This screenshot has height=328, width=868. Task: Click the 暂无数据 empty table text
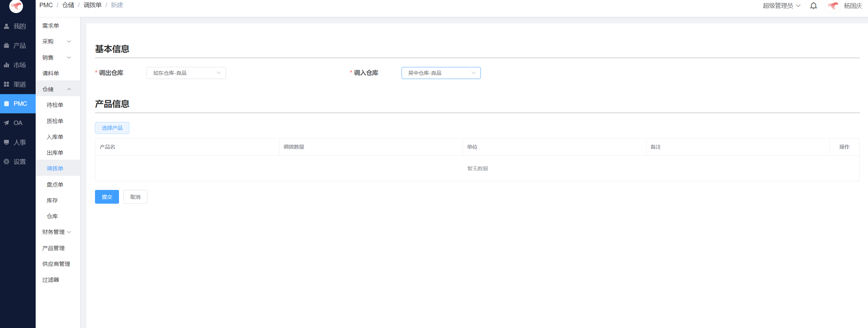(x=477, y=169)
